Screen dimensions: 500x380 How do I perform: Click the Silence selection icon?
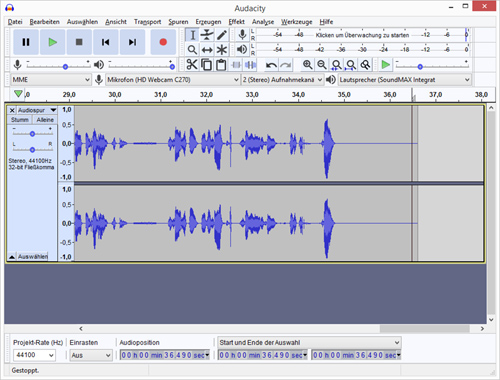pyautogui.click(x=250, y=65)
